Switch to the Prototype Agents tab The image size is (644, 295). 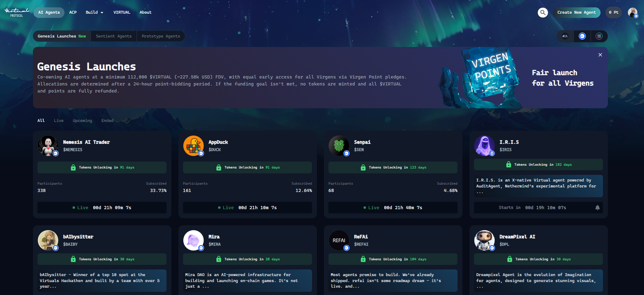[x=161, y=36]
